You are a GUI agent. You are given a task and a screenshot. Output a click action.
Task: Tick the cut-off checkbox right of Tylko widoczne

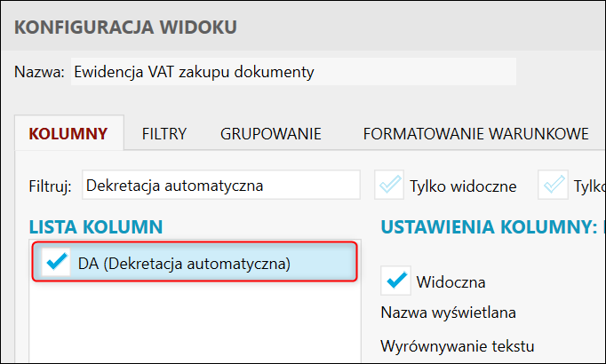tap(556, 186)
